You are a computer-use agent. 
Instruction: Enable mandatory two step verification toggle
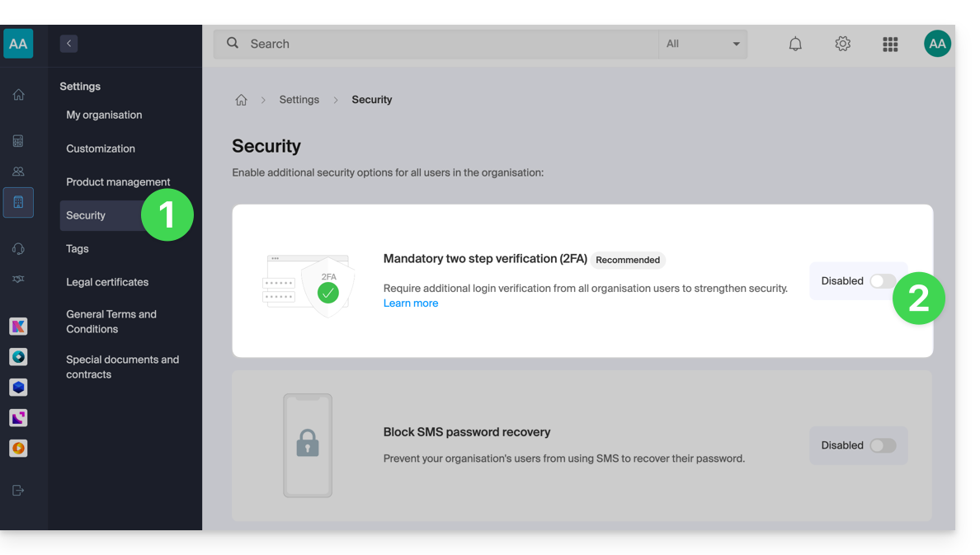(882, 281)
